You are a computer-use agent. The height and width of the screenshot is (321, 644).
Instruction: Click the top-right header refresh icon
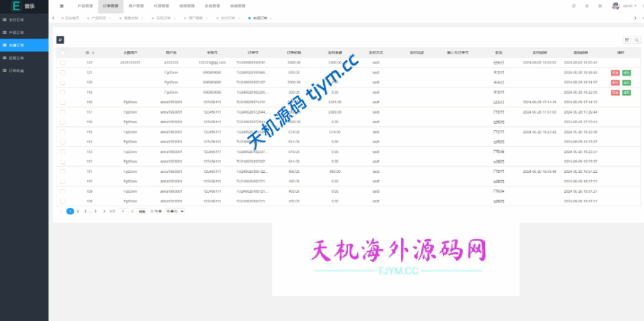click(x=574, y=6)
